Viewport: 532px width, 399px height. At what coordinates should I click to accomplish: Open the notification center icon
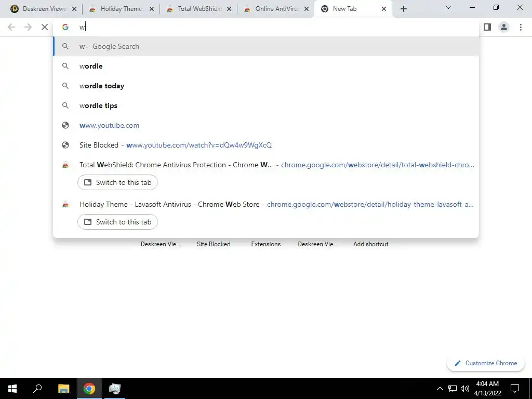click(x=515, y=389)
